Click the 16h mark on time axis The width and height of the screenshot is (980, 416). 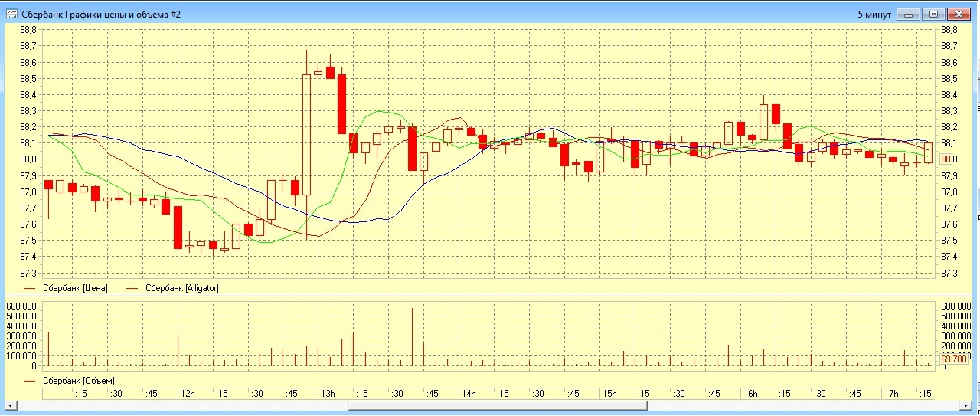[750, 393]
